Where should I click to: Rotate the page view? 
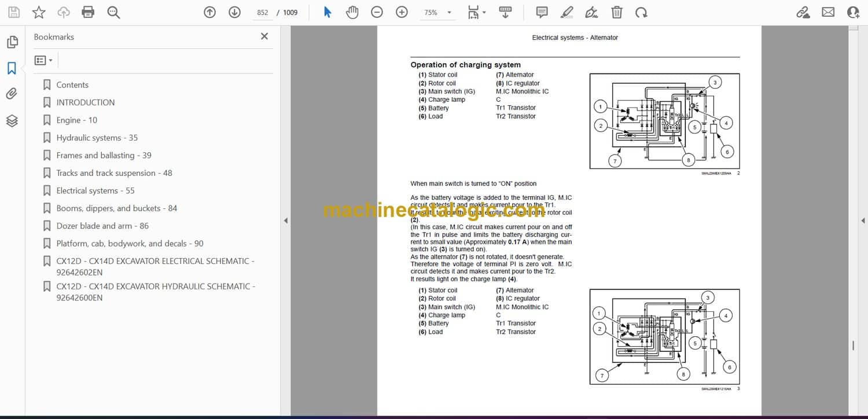(x=641, y=12)
